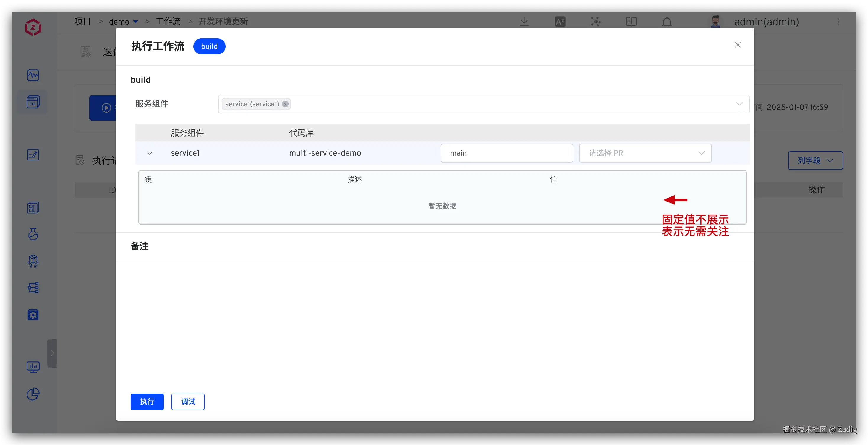Open the 列字段 dropdown button
Image resolution: width=868 pixels, height=445 pixels.
tap(815, 161)
